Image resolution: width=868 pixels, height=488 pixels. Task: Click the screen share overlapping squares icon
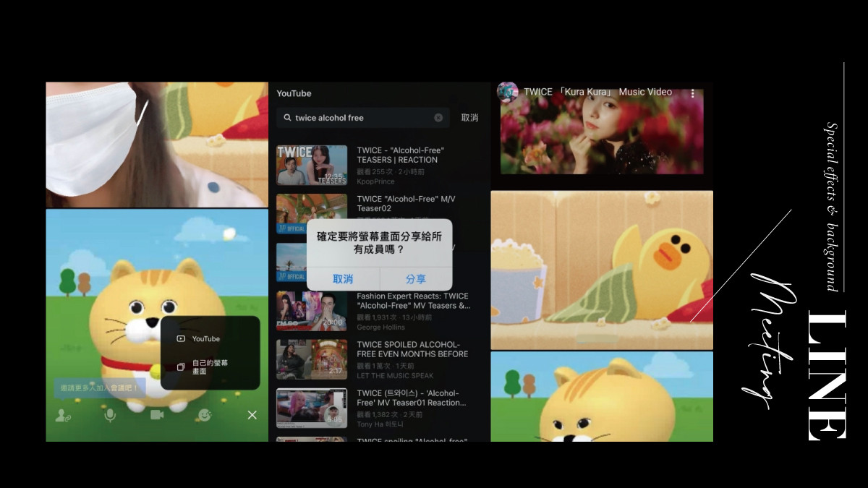pos(181,367)
